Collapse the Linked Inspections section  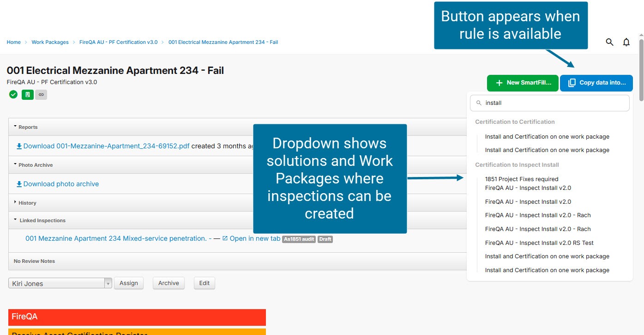15,220
